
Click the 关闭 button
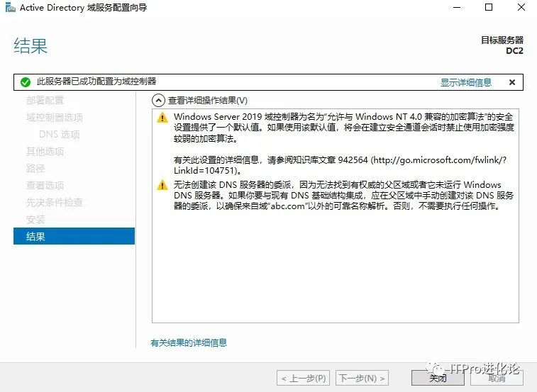click(438, 378)
